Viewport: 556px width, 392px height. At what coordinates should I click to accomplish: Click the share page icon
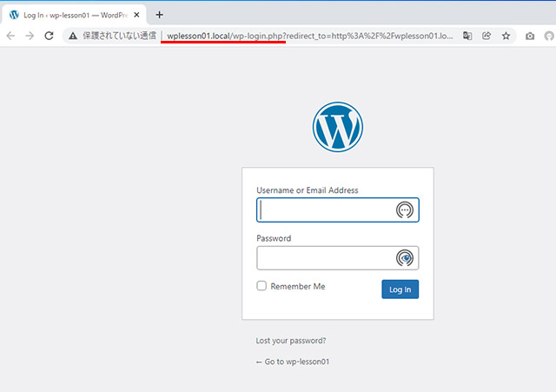pos(486,36)
